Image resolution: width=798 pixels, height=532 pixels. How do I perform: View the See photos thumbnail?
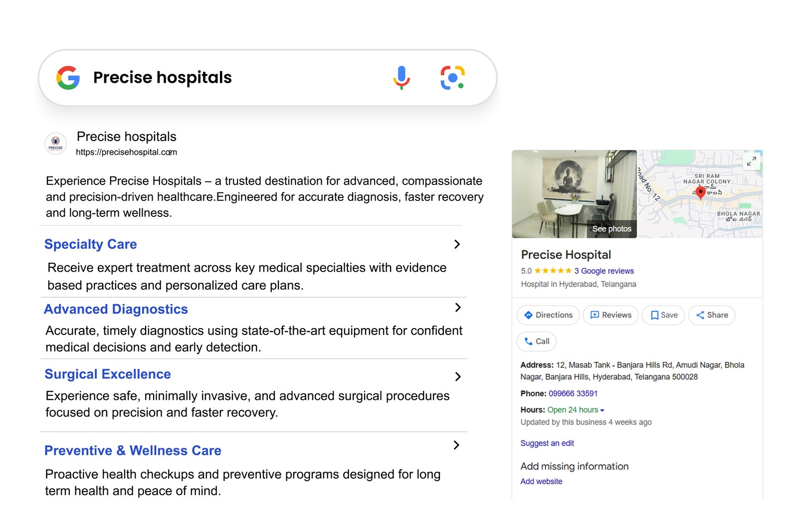(x=611, y=229)
